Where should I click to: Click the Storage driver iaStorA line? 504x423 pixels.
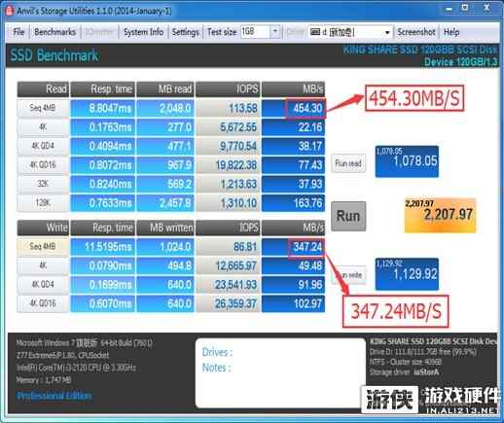404,372
